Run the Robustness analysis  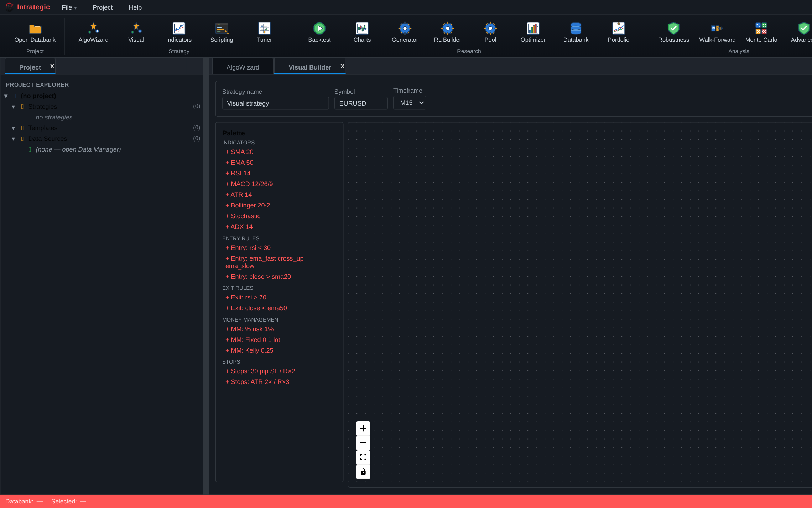point(673,33)
